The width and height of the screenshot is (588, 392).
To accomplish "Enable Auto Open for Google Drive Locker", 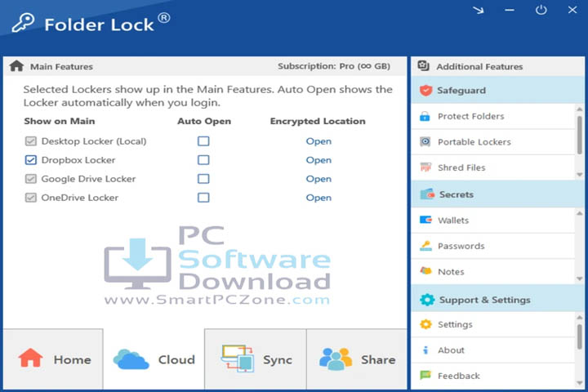I will pos(203,179).
